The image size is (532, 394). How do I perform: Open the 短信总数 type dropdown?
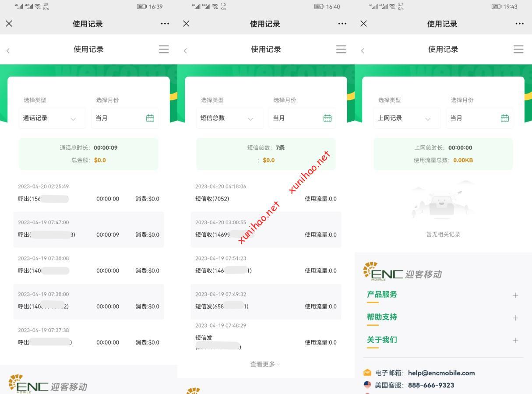click(229, 118)
